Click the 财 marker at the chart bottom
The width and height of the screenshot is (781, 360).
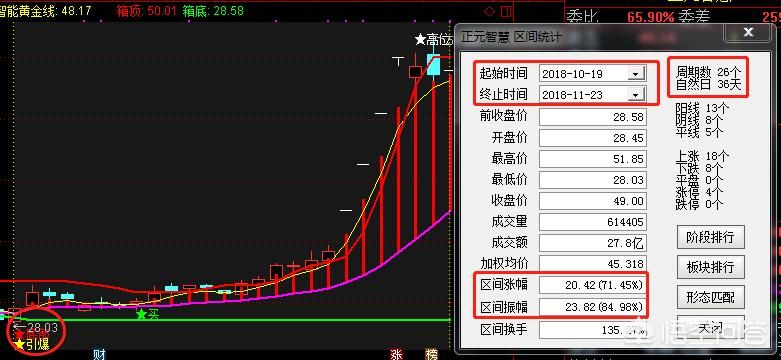click(x=100, y=355)
